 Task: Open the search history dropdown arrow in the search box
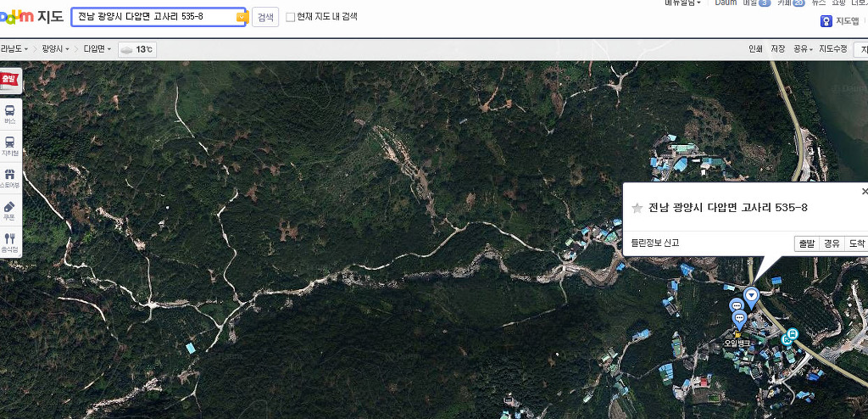241,17
